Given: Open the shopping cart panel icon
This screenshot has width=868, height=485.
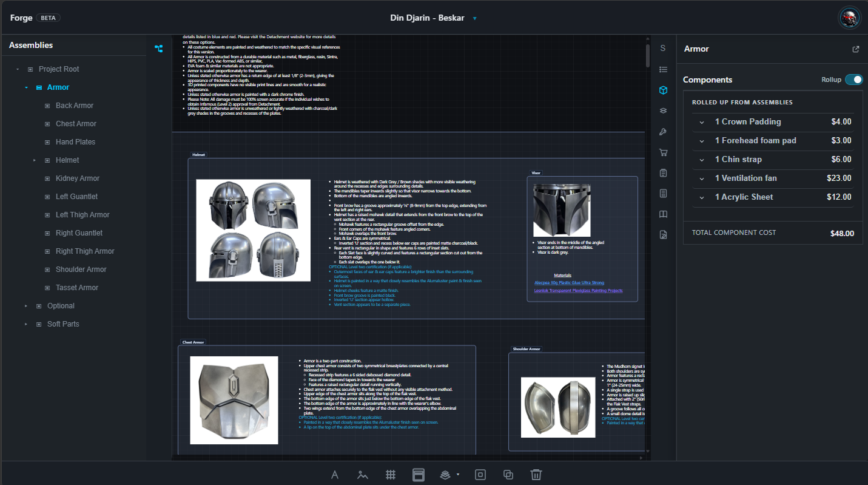Looking at the screenshot, I should (663, 152).
